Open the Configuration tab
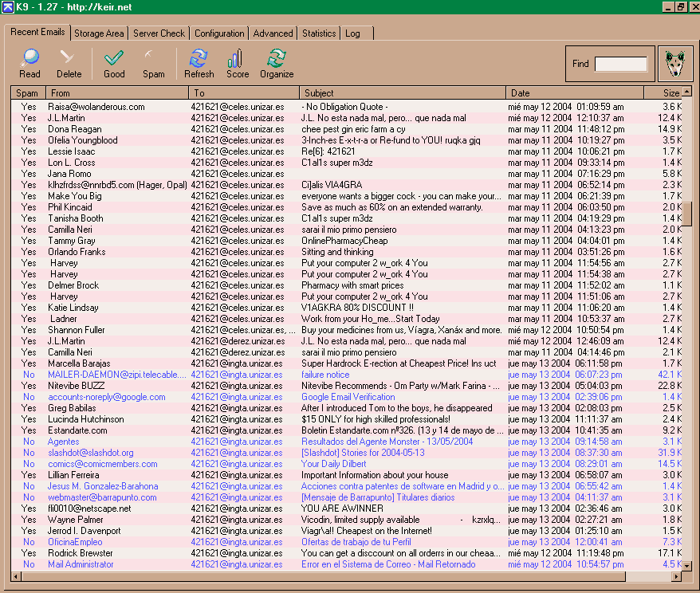The height and width of the screenshot is (593, 700). 219,33
